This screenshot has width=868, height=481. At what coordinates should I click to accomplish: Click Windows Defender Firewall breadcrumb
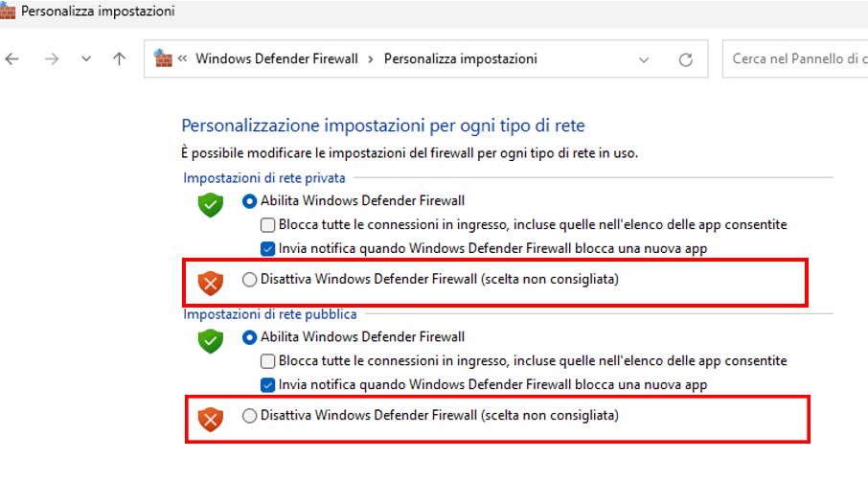pos(276,58)
